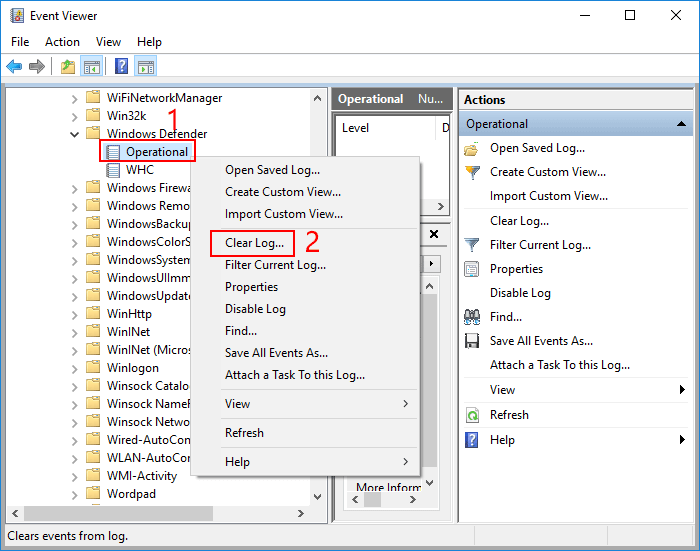Expand the WinHttp tree node
Screen dimensions: 700x551
tap(75, 315)
